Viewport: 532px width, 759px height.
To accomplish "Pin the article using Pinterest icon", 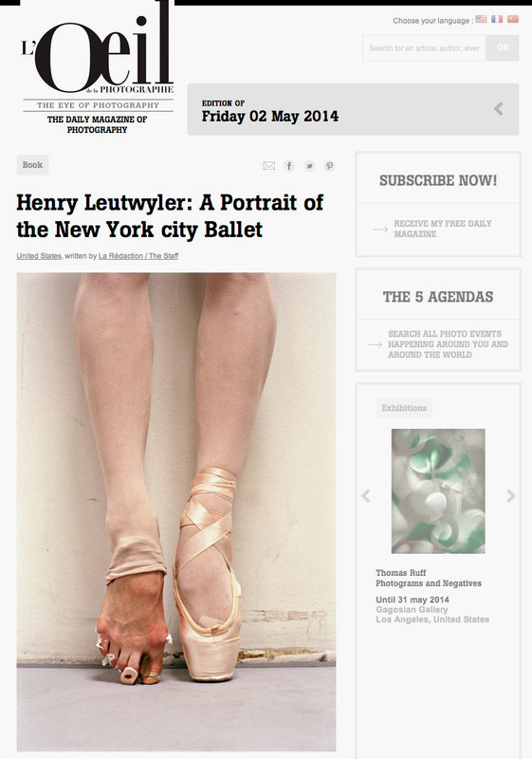I will pyautogui.click(x=329, y=166).
